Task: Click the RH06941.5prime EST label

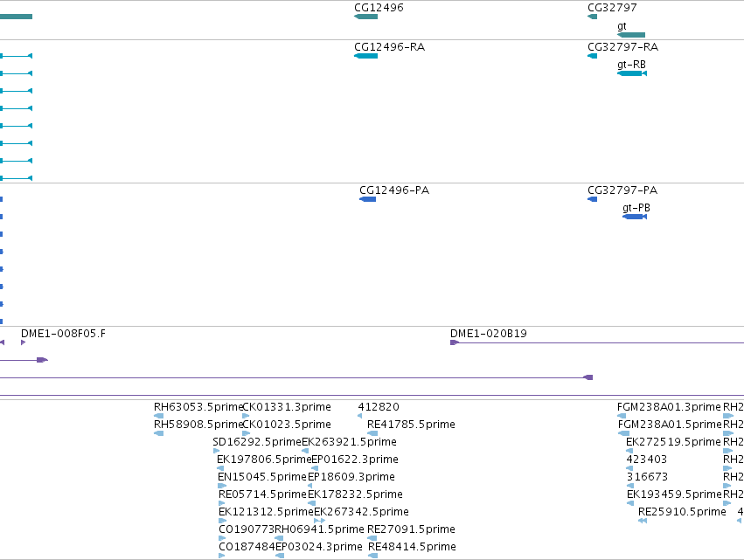Action: tap(320, 529)
